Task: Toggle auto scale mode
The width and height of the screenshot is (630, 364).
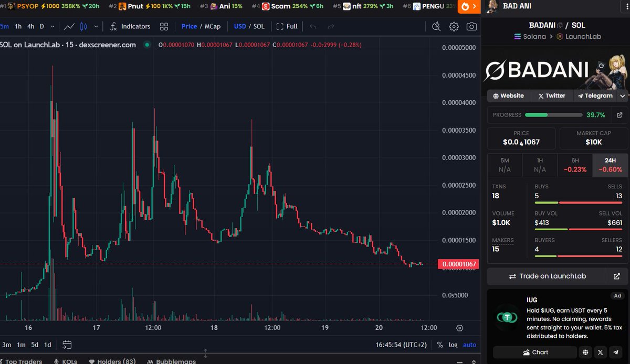Action: tap(470, 345)
